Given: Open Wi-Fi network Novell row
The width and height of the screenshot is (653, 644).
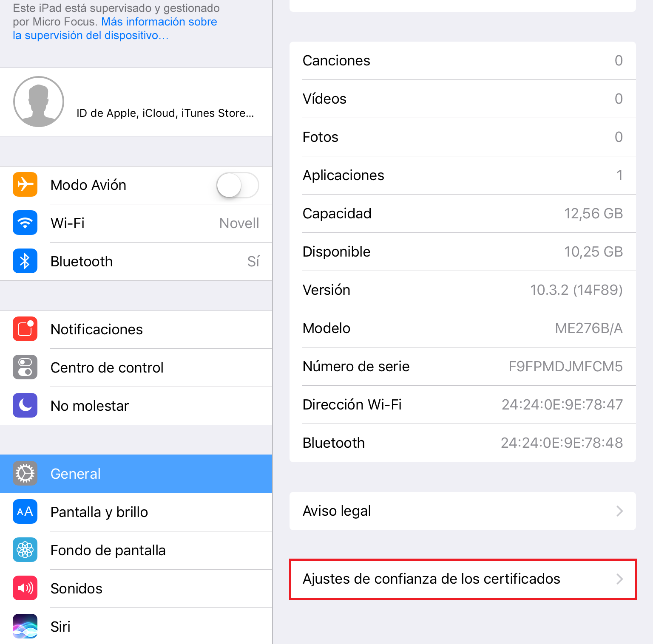Looking at the screenshot, I should [136, 223].
